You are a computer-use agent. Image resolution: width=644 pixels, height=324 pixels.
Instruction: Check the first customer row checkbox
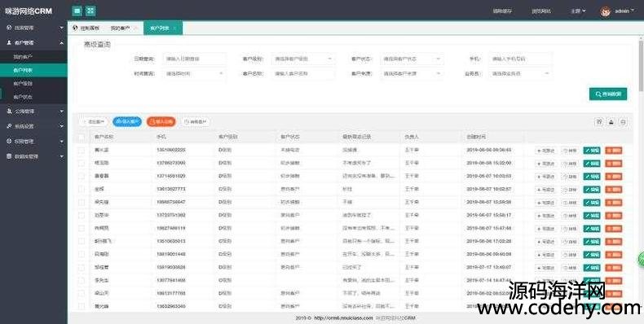(x=82, y=150)
